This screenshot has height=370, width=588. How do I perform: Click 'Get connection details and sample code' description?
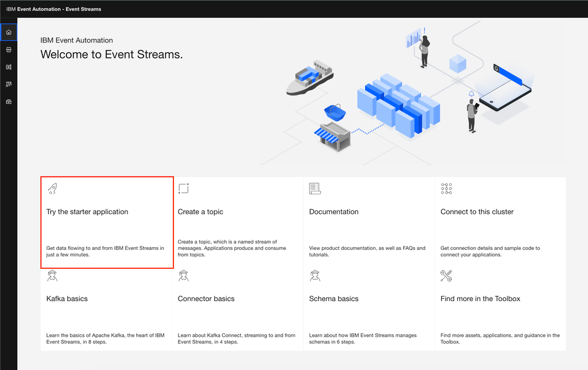click(x=490, y=252)
